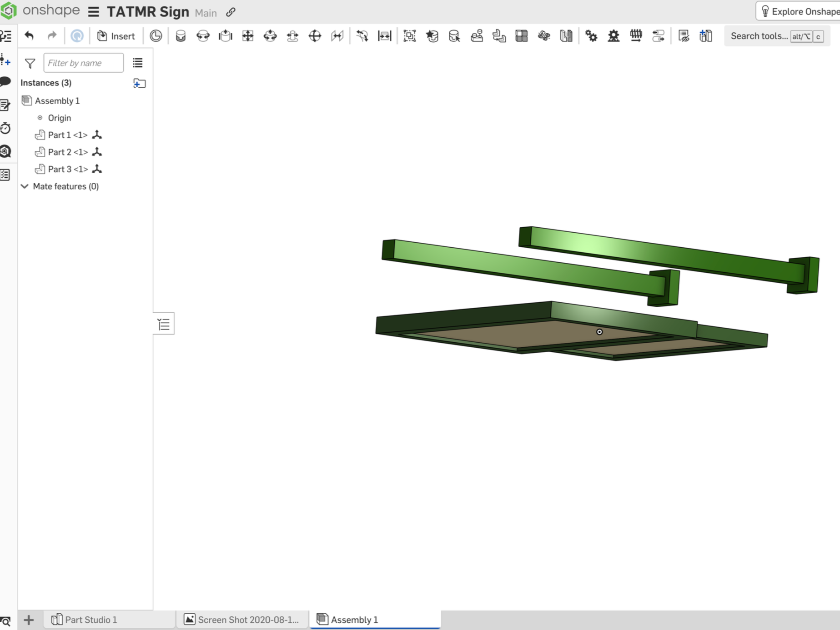Select the Width mate tool
This screenshot has width=840, height=630.
(385, 35)
